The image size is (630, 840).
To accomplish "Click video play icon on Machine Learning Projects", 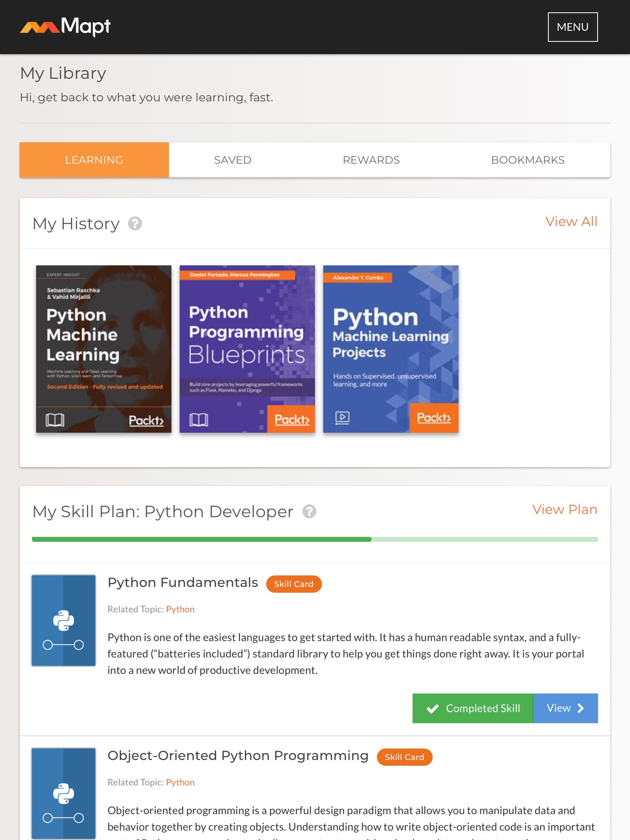I will click(x=342, y=418).
